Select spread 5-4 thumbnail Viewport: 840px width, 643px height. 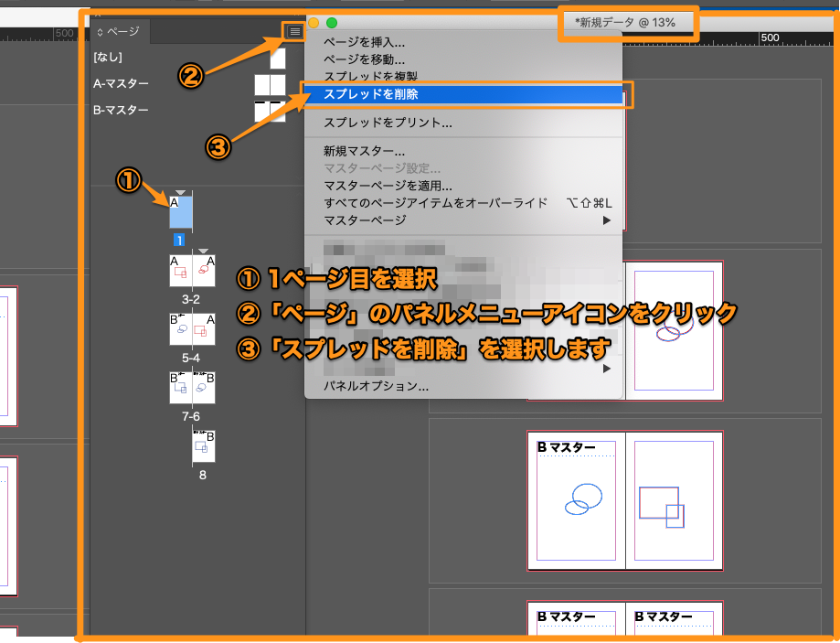192,328
